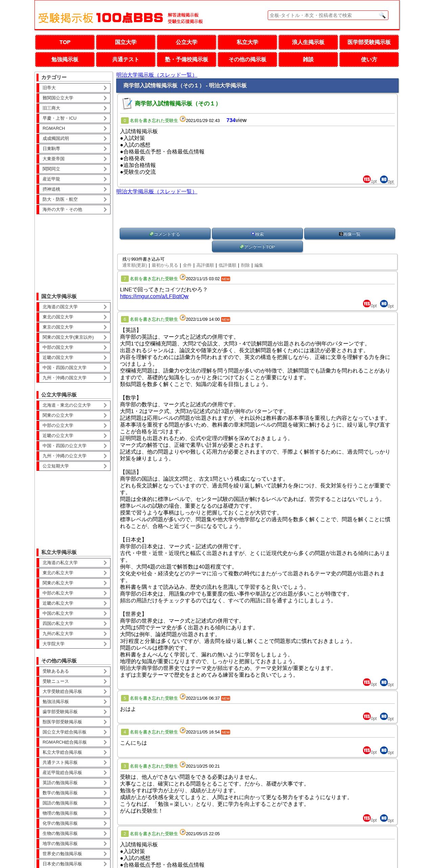434x868 pixels.
Task: Click number badge 7 on latest comment
Action: [125, 279]
